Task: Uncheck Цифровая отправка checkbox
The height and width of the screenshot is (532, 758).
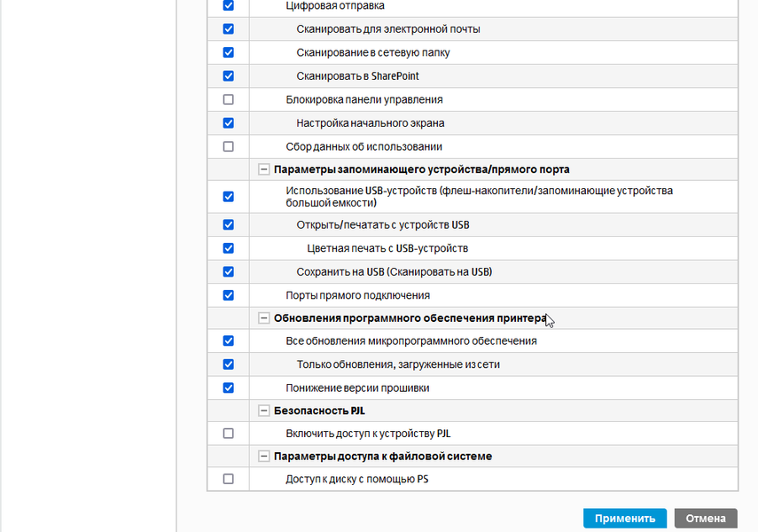Action: pyautogui.click(x=229, y=5)
